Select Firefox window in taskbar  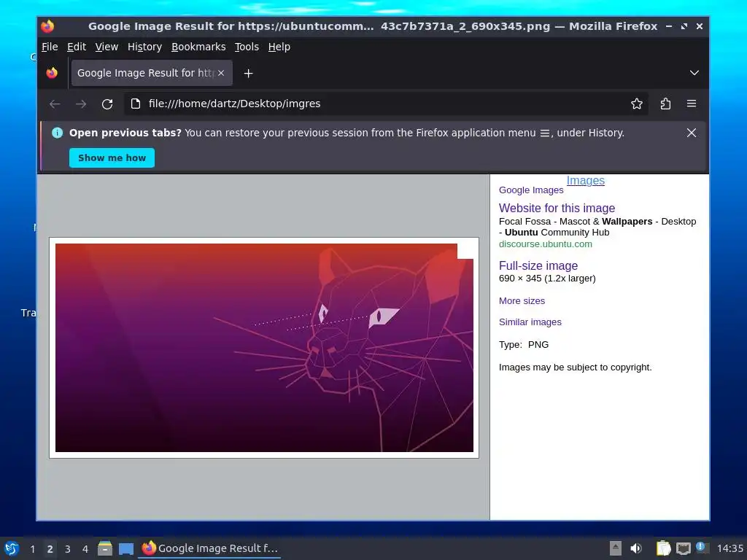209,548
